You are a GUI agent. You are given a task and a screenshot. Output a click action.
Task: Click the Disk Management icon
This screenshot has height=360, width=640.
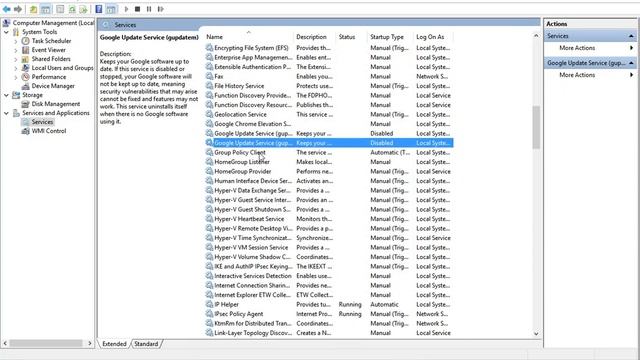pyautogui.click(x=25, y=104)
